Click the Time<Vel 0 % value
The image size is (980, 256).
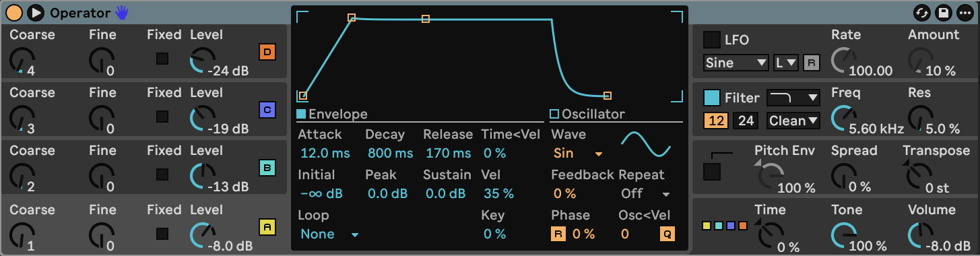(x=494, y=153)
